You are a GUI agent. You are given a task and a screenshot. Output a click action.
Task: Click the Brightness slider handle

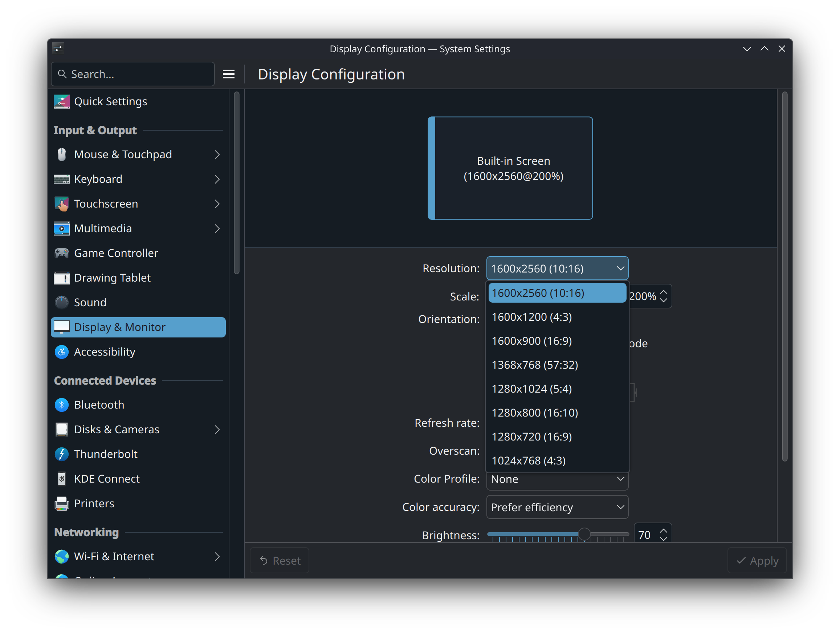coord(584,534)
